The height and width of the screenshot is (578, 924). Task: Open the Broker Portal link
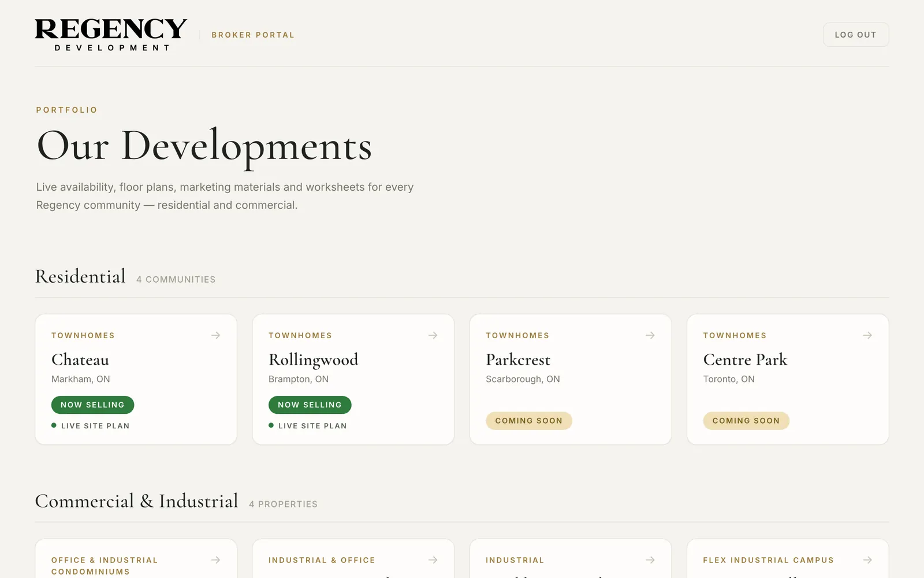(x=253, y=35)
